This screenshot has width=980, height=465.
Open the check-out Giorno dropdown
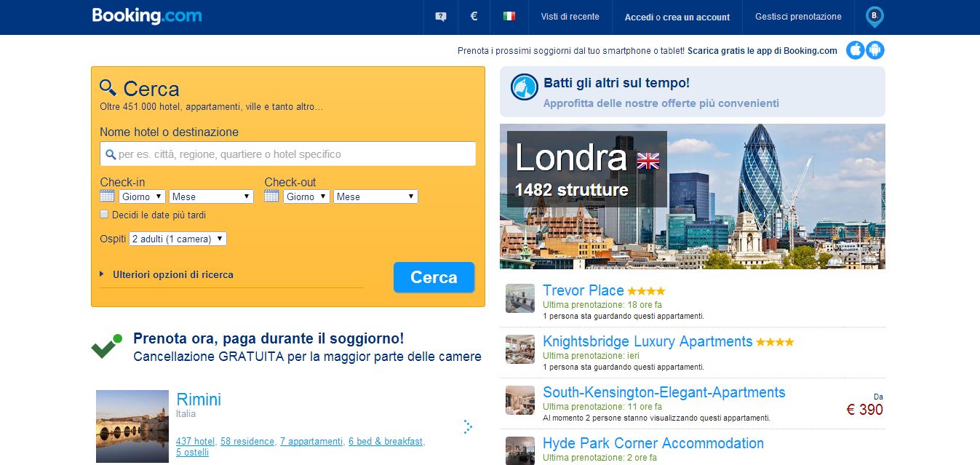click(306, 196)
